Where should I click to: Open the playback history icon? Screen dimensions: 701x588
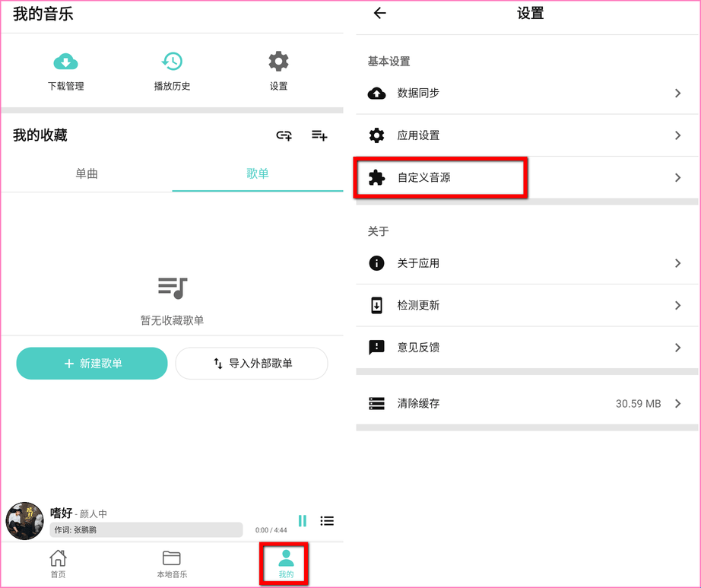[x=172, y=62]
